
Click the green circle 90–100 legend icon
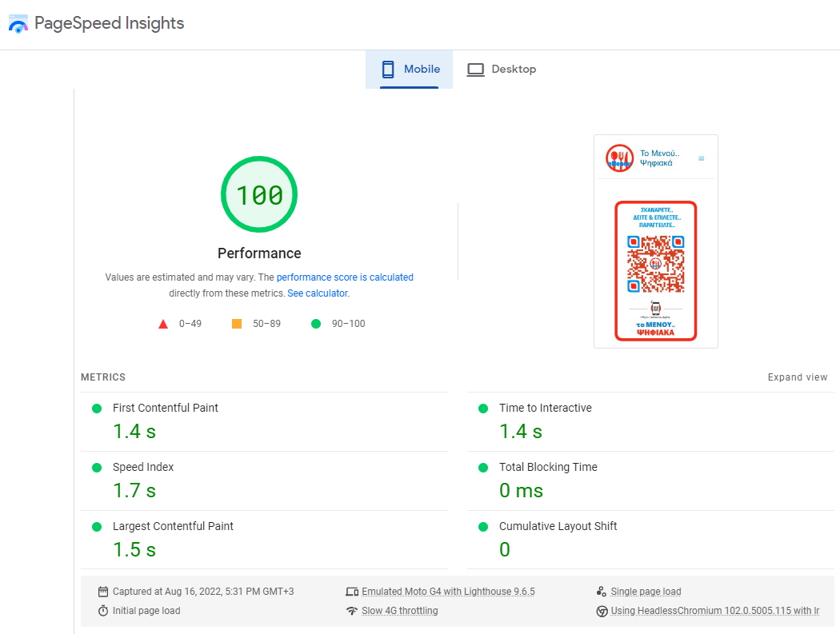pyautogui.click(x=316, y=324)
